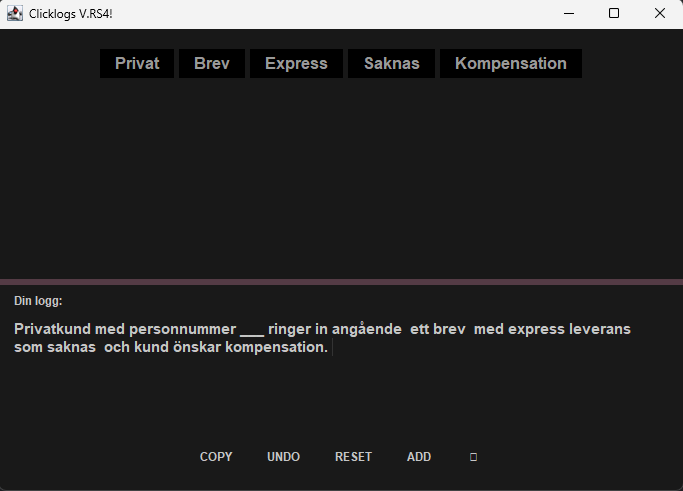683x491 pixels.
Task: Select the Privat category button
Action: [137, 63]
